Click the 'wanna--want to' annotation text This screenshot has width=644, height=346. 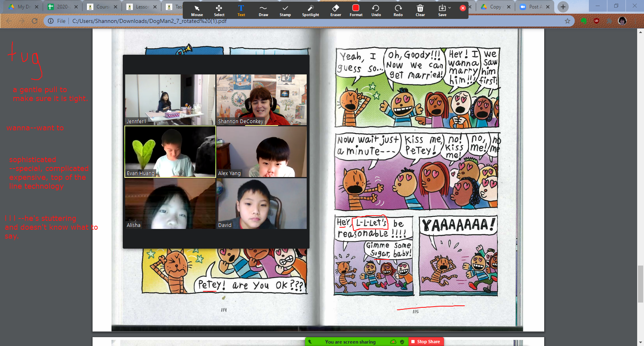point(35,128)
